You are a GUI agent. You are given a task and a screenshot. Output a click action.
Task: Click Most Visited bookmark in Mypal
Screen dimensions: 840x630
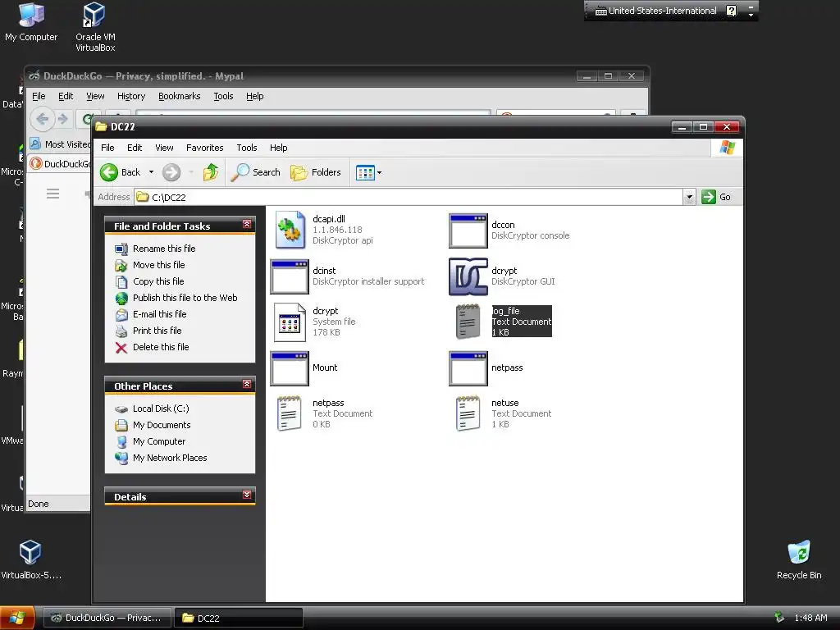tap(61, 144)
